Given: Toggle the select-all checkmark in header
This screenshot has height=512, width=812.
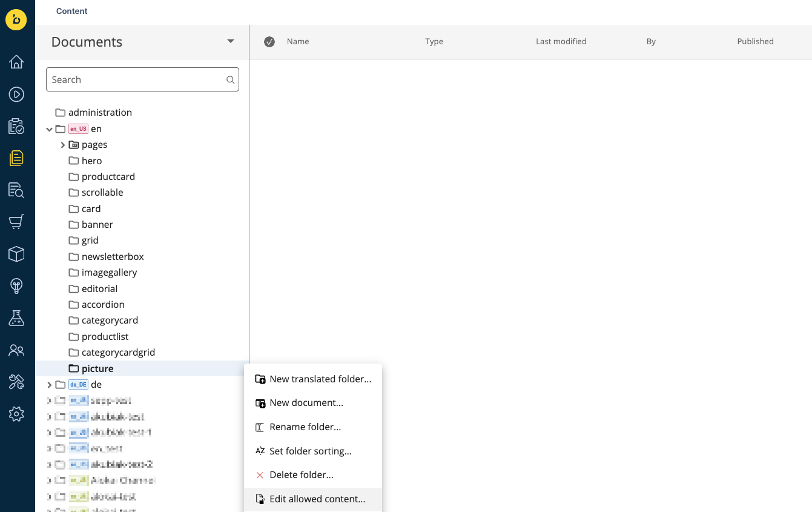Looking at the screenshot, I should 269,42.
